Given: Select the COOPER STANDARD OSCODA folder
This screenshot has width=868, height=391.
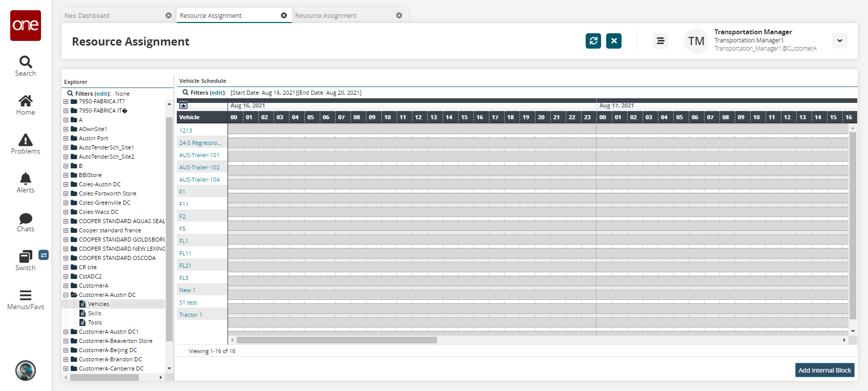Looking at the screenshot, I should point(117,258).
